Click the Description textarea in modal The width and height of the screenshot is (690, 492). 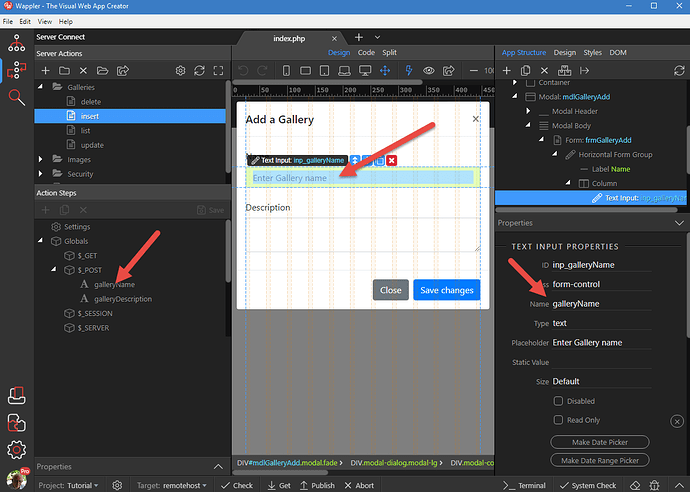(363, 235)
